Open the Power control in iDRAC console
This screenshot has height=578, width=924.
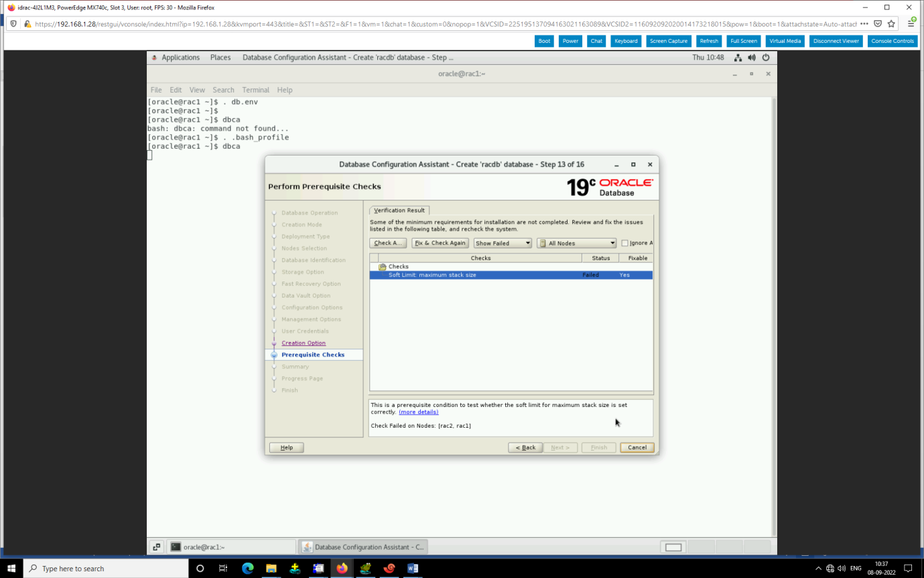(570, 41)
